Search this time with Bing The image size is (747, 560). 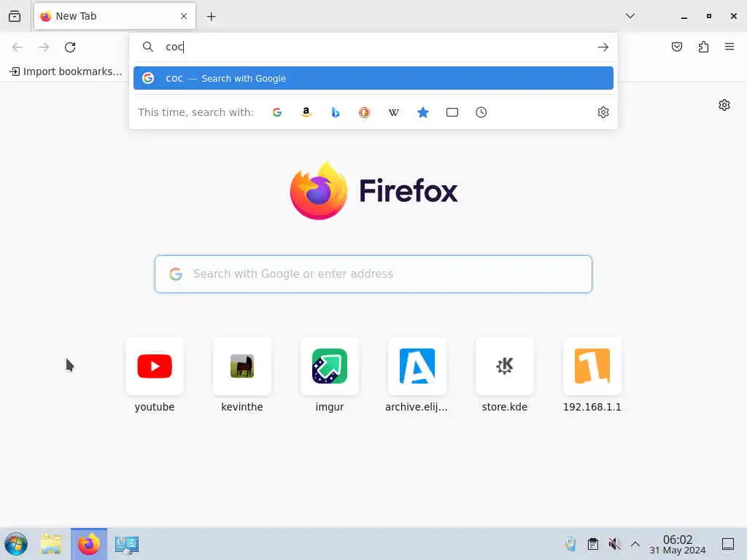coord(336,112)
